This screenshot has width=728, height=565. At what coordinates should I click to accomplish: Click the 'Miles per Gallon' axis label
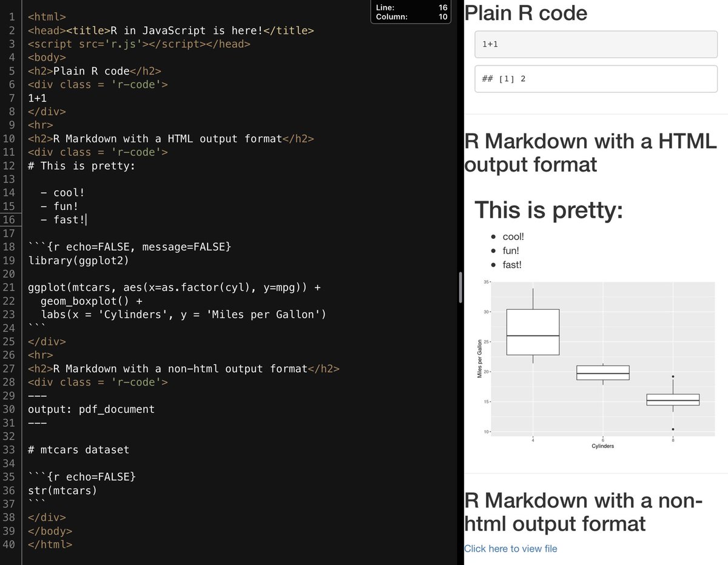click(x=479, y=359)
